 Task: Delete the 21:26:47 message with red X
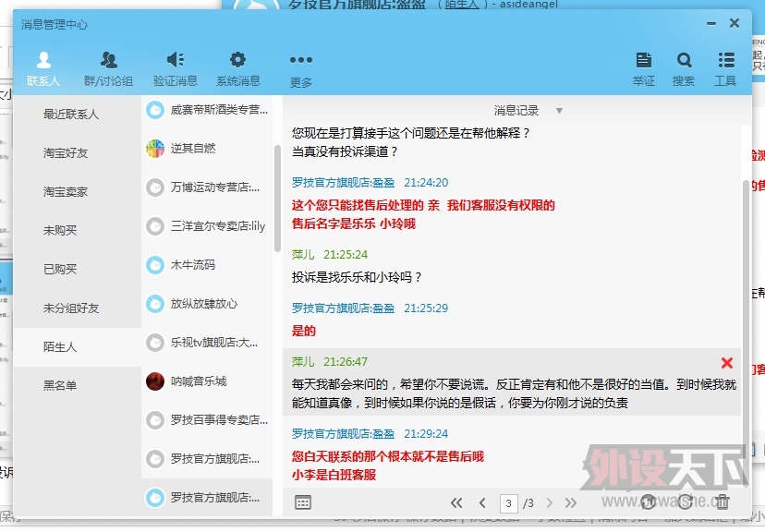(x=727, y=363)
